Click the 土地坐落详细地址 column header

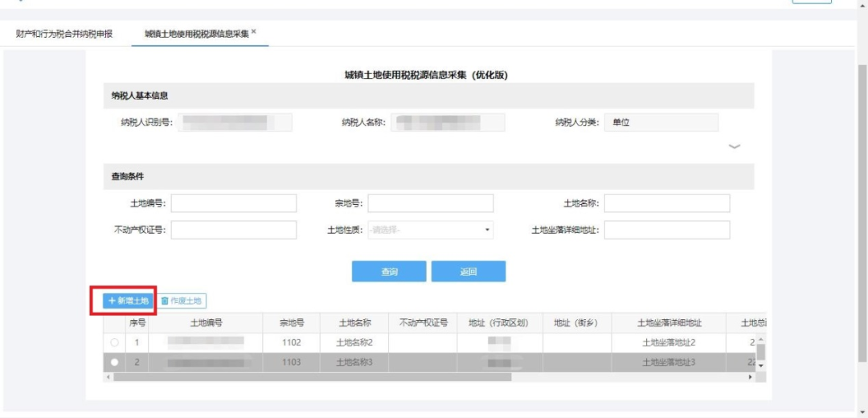[669, 323]
